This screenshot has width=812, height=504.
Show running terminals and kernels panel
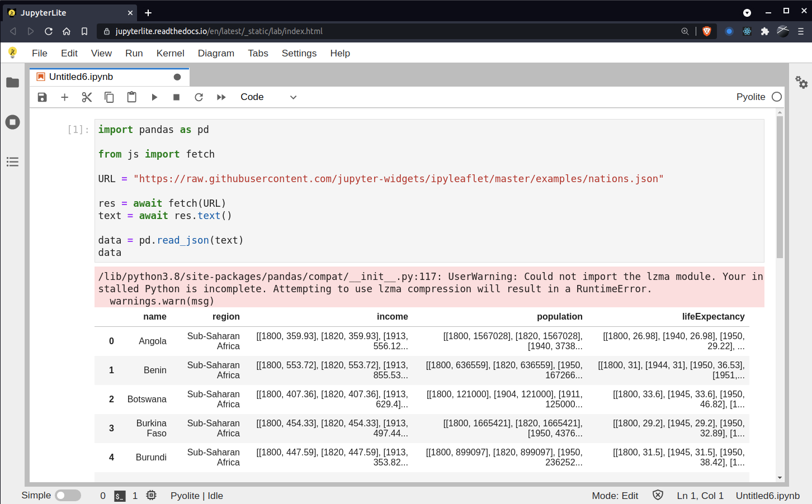point(12,122)
